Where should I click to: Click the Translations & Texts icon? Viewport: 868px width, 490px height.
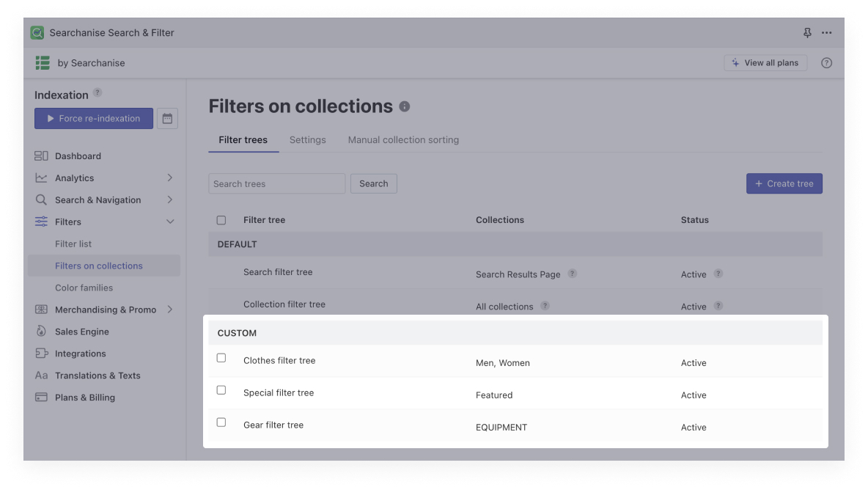tap(43, 376)
